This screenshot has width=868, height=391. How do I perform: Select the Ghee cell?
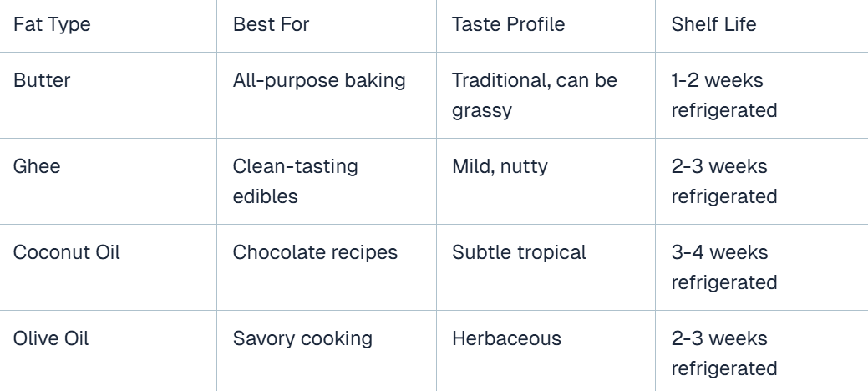pos(108,181)
